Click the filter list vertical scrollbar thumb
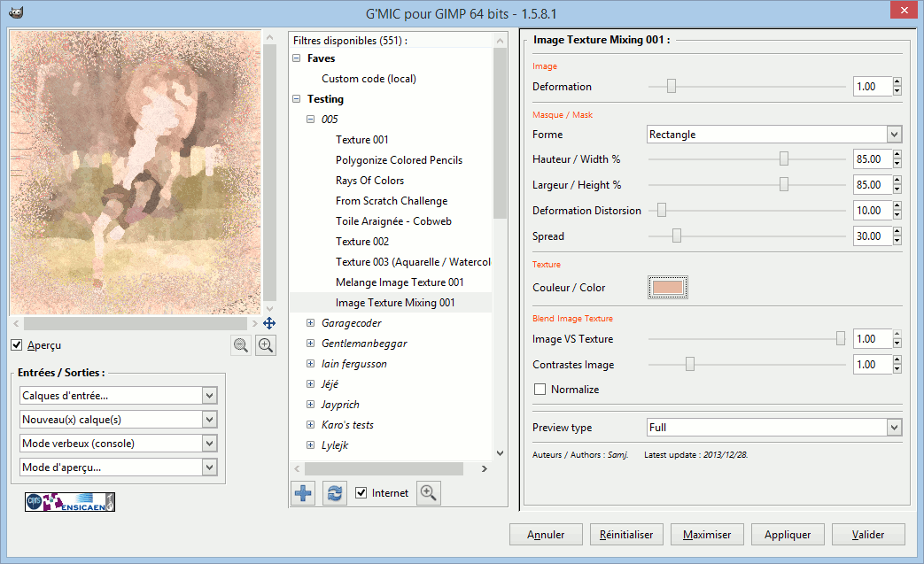This screenshot has width=924, height=564. tap(500, 133)
